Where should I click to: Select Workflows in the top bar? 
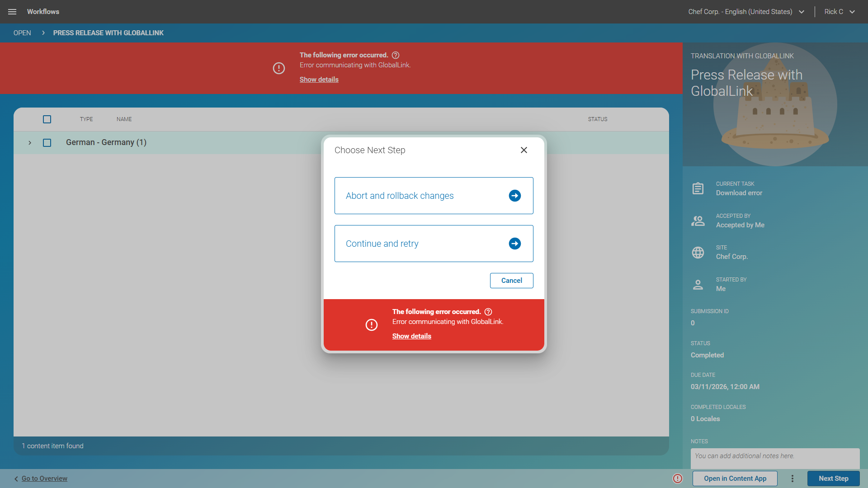43,12
